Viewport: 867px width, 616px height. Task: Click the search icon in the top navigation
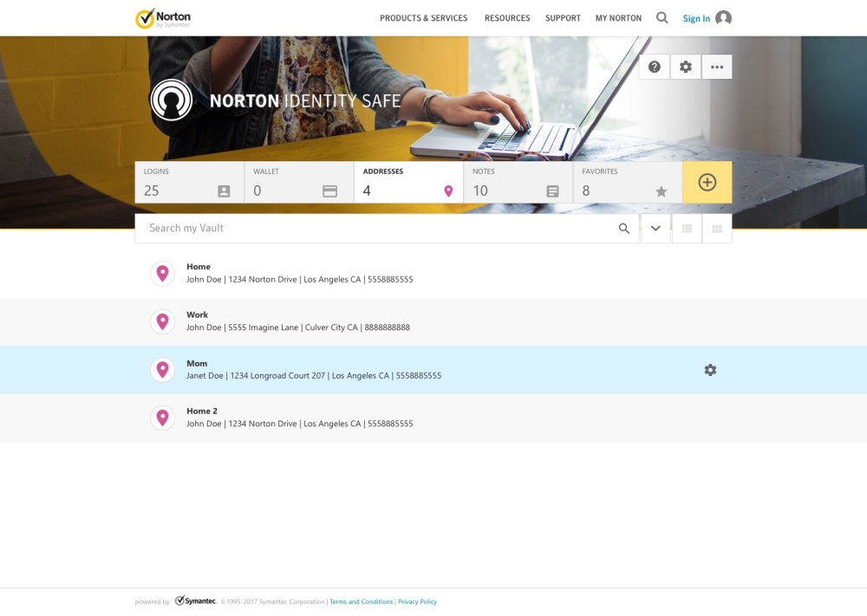662,18
